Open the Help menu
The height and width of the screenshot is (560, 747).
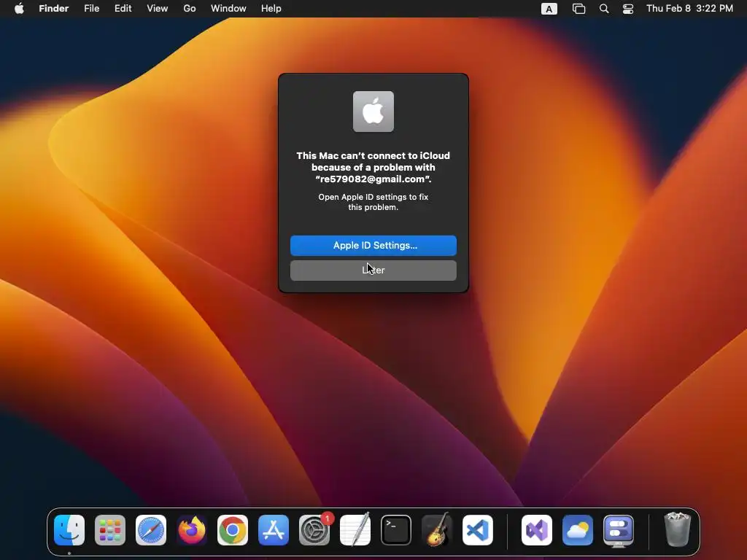pos(271,9)
